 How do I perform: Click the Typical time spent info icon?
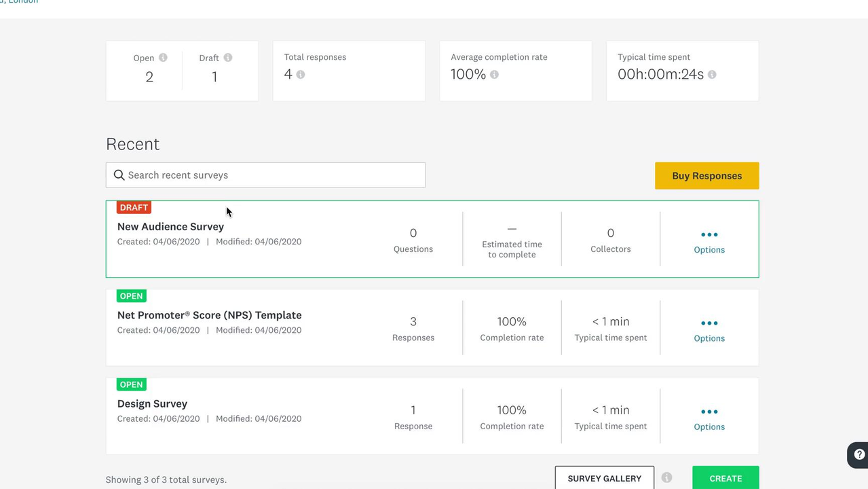point(712,75)
